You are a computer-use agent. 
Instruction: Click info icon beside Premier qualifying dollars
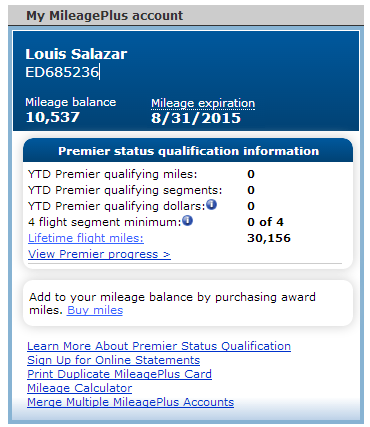point(211,204)
